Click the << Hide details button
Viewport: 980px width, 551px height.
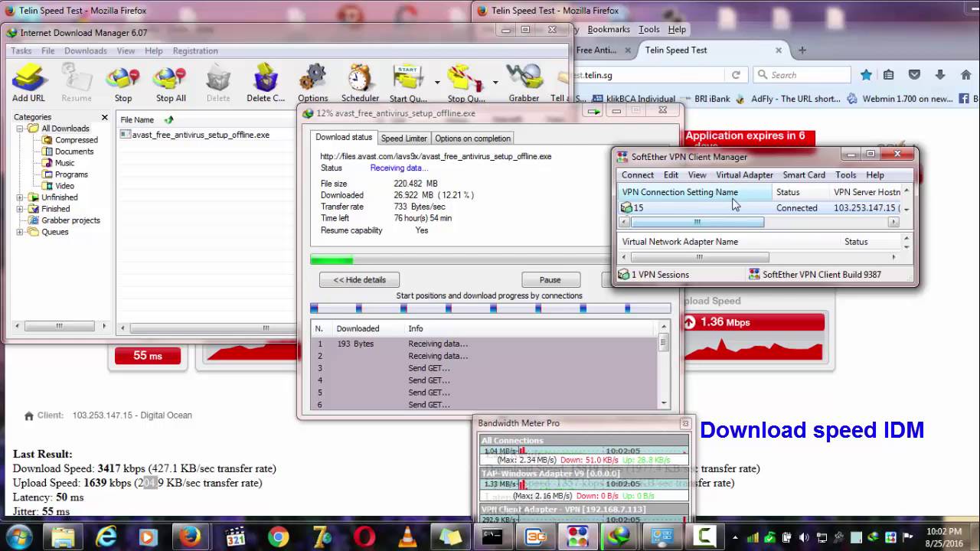click(360, 280)
